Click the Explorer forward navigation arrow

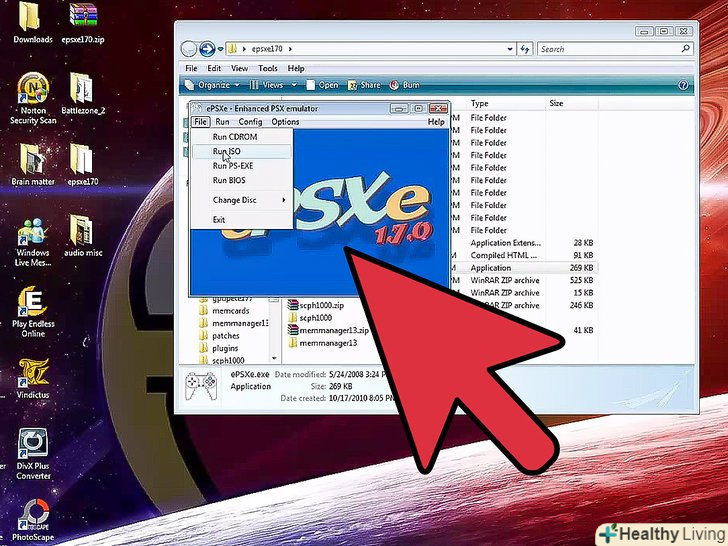208,48
